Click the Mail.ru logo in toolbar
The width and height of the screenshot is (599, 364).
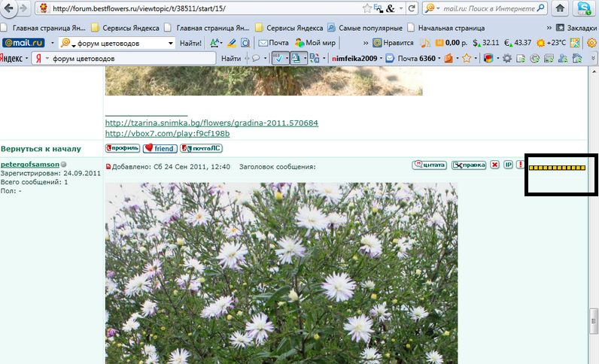coord(23,43)
